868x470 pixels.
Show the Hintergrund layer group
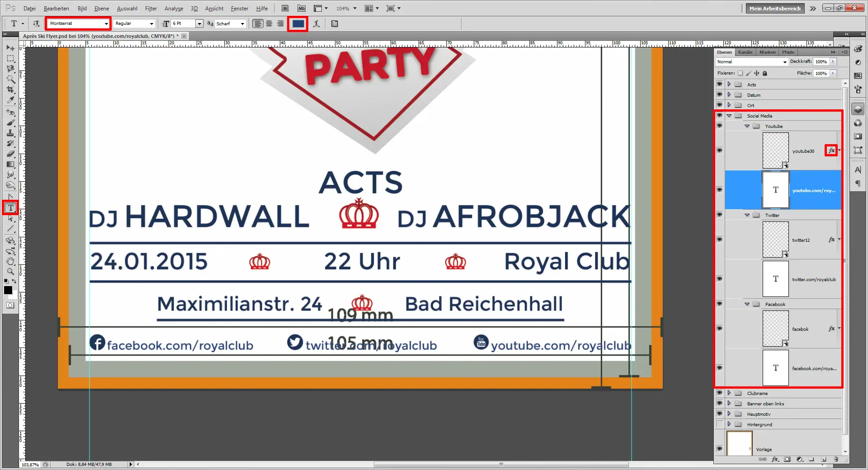coord(719,424)
